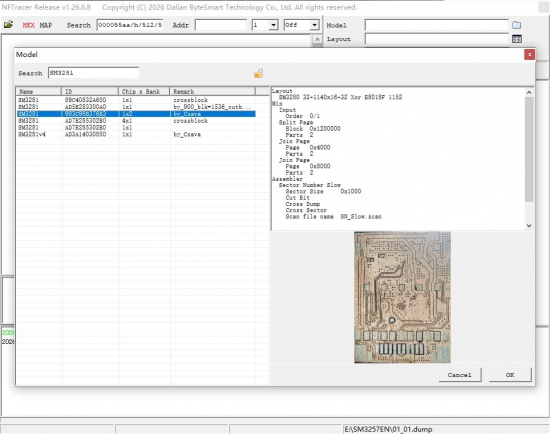Open dump file with folder icon in main toolbar

coord(8,25)
